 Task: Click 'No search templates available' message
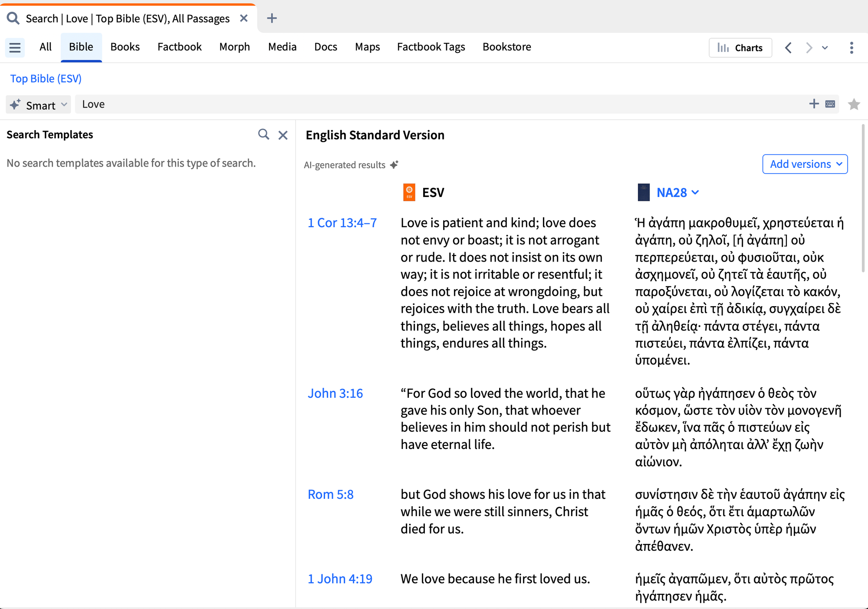point(131,163)
